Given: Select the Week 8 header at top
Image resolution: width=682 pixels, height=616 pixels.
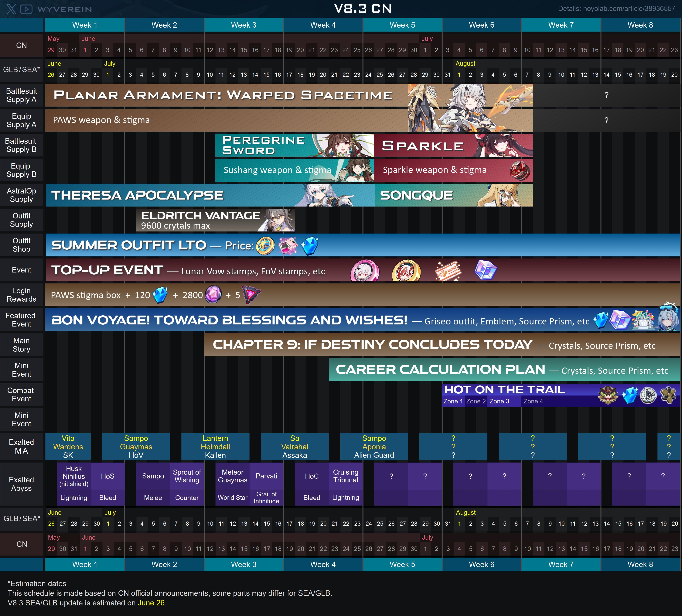Looking at the screenshot, I should click(x=640, y=25).
